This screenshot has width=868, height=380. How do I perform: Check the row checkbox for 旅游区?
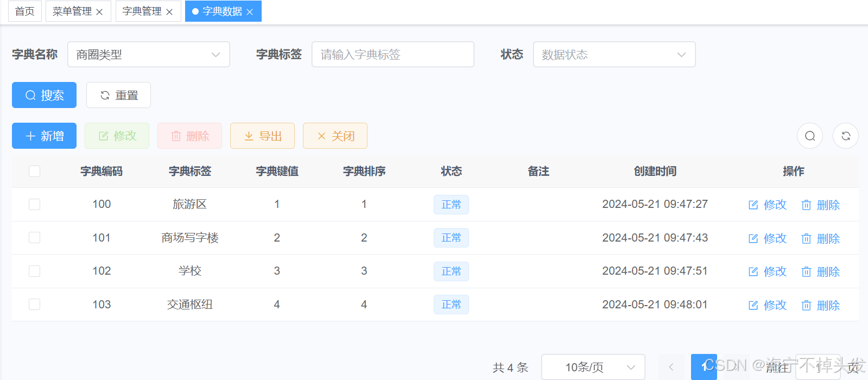(x=35, y=204)
